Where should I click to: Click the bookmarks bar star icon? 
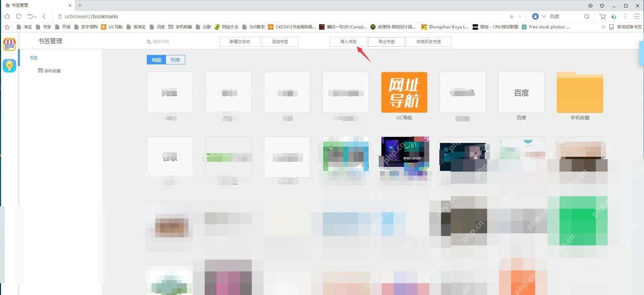point(7,27)
